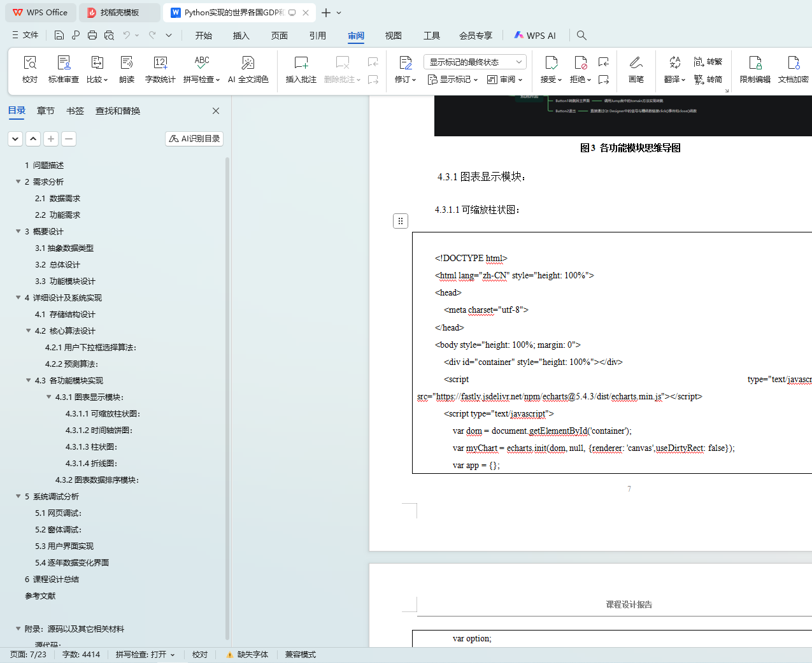Click the 修订 track changes icon
Image resolution: width=812 pixels, height=663 pixels.
tap(406, 62)
